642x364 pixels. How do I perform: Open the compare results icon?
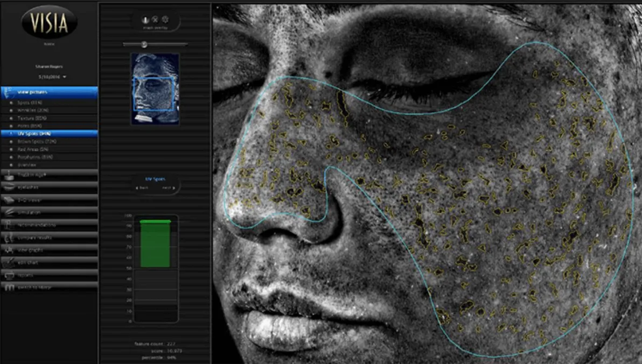pyautogui.click(x=9, y=237)
